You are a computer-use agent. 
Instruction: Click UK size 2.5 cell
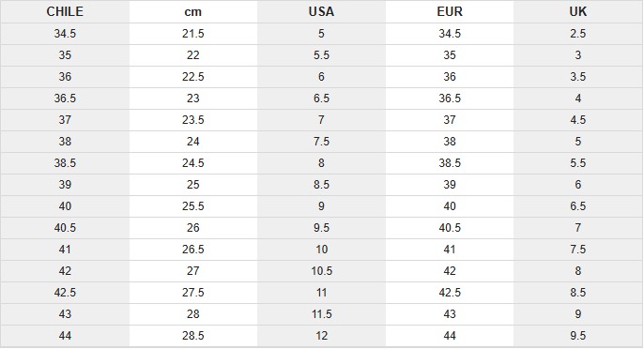[x=578, y=34]
